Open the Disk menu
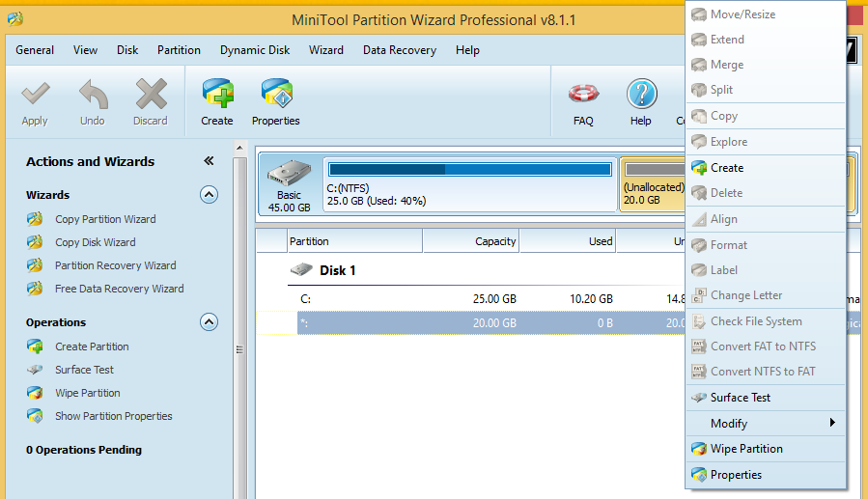Image resolution: width=868 pixels, height=499 pixels. (127, 50)
